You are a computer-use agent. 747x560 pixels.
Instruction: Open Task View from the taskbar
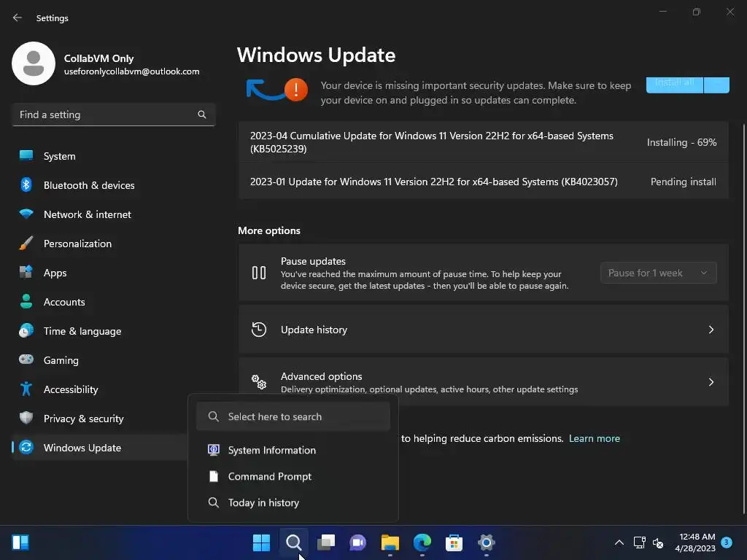(x=326, y=542)
